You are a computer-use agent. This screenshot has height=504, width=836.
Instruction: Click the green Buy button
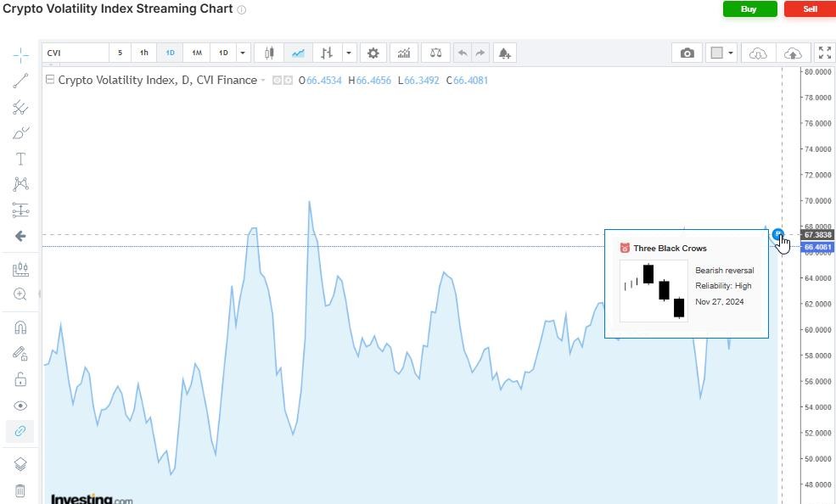tap(749, 9)
